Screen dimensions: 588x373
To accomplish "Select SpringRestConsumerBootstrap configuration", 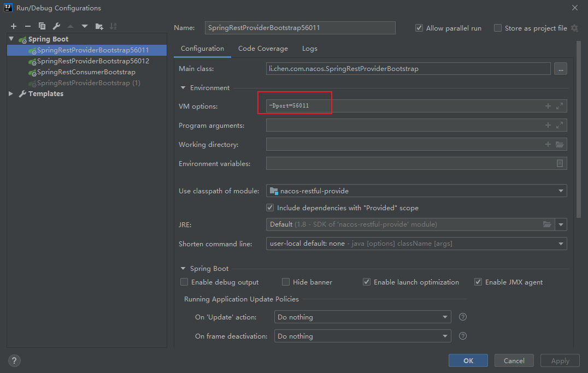I will [87, 72].
